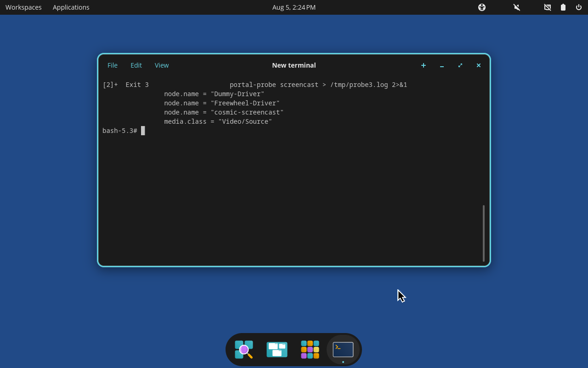Minimize the New terminal window
Viewport: 588px width, 368px height.
442,65
